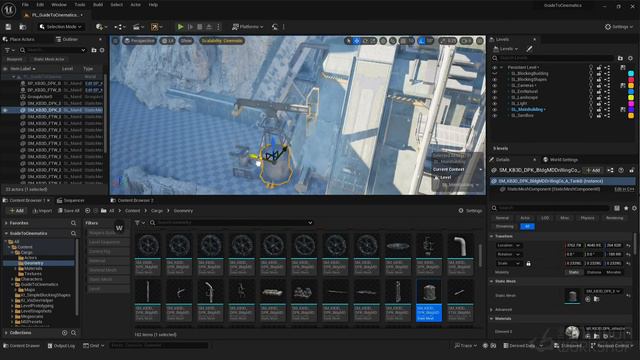Image resolution: width=640 pixels, height=360 pixels.
Task: Toggle visibility eye for SL_Cameras level
Action: coord(494,86)
